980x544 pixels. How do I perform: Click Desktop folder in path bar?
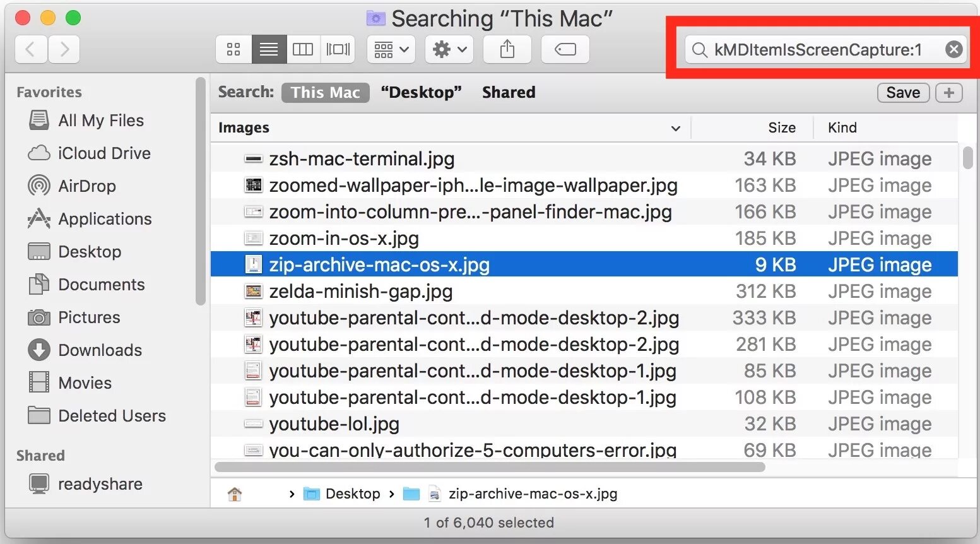click(342, 494)
